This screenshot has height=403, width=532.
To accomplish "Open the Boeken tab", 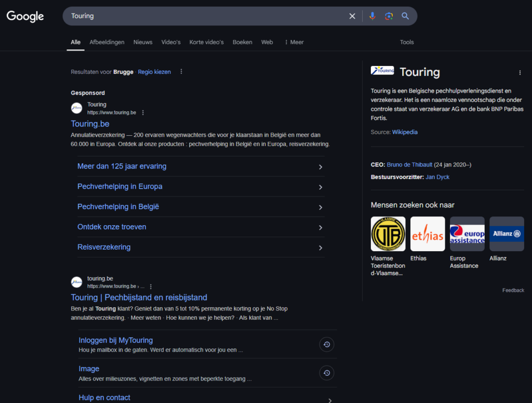I will point(242,42).
